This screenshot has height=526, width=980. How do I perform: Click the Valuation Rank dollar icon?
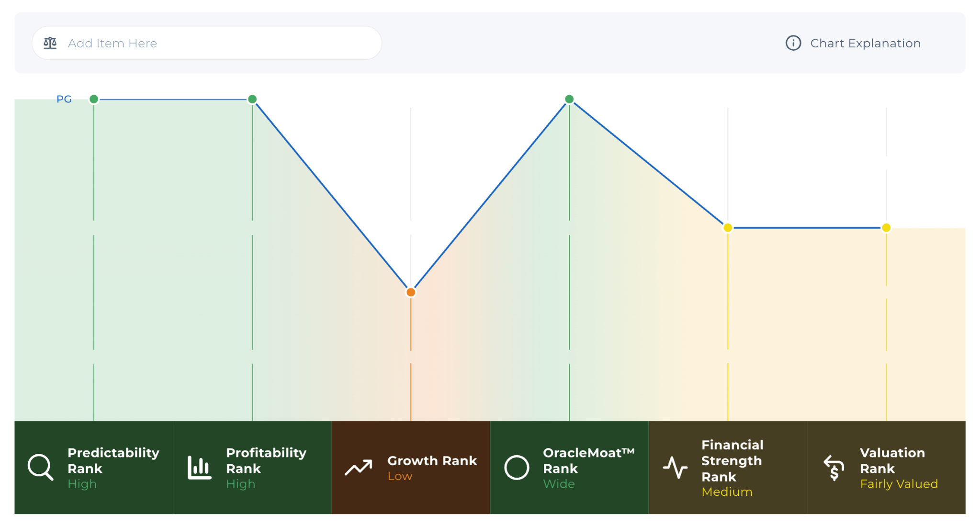pos(834,468)
